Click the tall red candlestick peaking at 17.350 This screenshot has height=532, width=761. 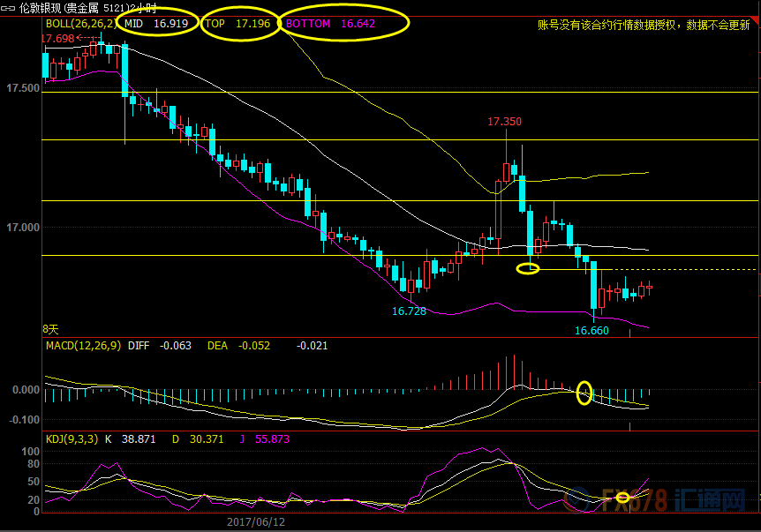click(506, 172)
